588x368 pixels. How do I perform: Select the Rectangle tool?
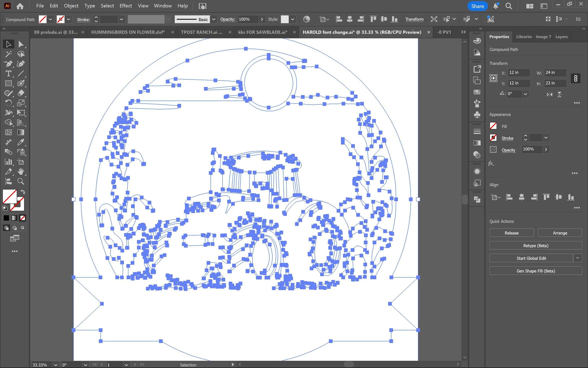click(8, 84)
